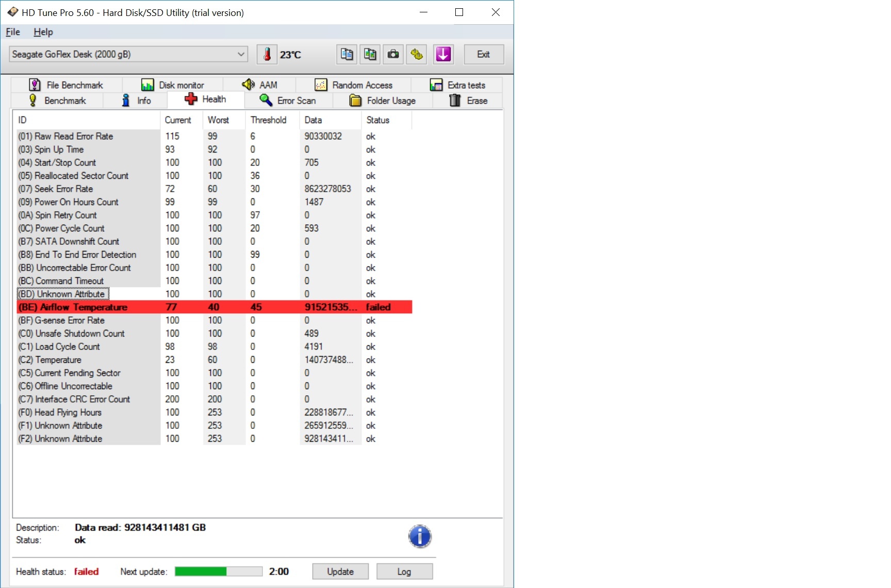Copy info to clipboard toolbar icon

(347, 54)
